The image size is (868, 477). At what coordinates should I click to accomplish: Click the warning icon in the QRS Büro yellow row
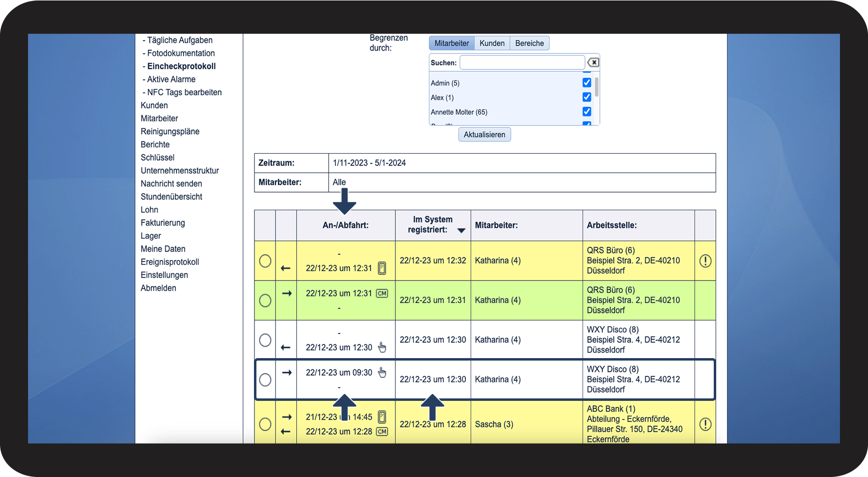coord(705,261)
